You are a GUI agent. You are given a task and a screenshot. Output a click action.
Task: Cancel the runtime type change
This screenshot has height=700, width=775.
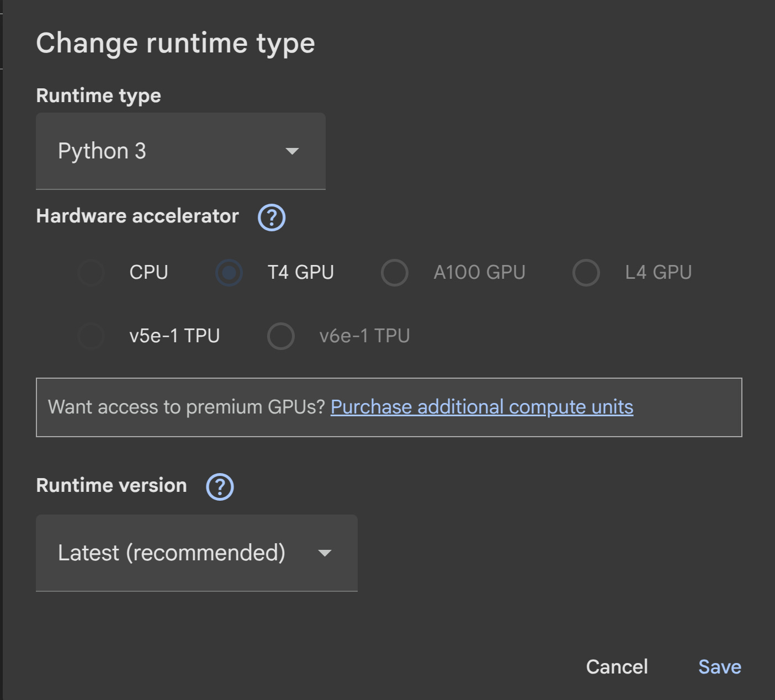[617, 667]
